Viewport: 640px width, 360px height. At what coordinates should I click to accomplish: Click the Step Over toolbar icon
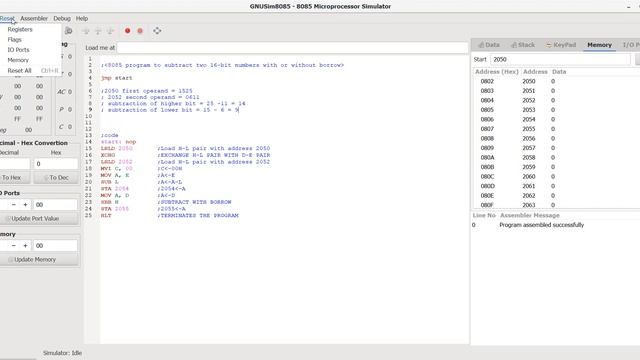coord(98,31)
